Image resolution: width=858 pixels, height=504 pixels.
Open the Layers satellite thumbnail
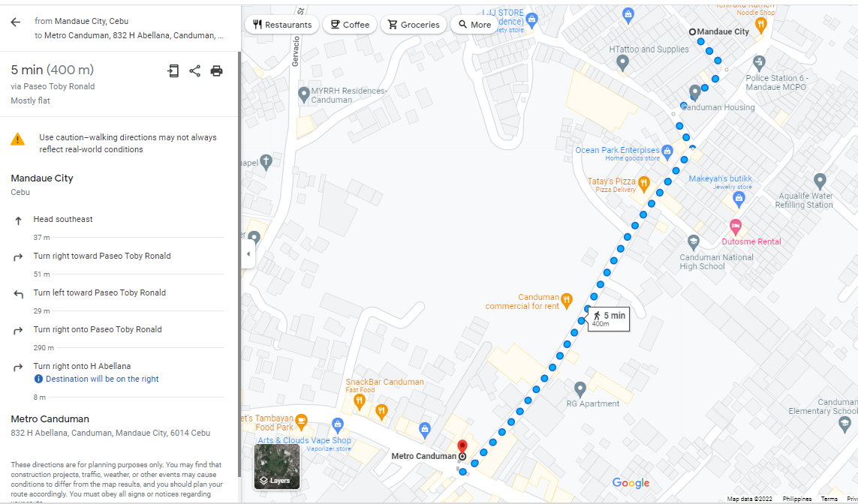[277, 466]
